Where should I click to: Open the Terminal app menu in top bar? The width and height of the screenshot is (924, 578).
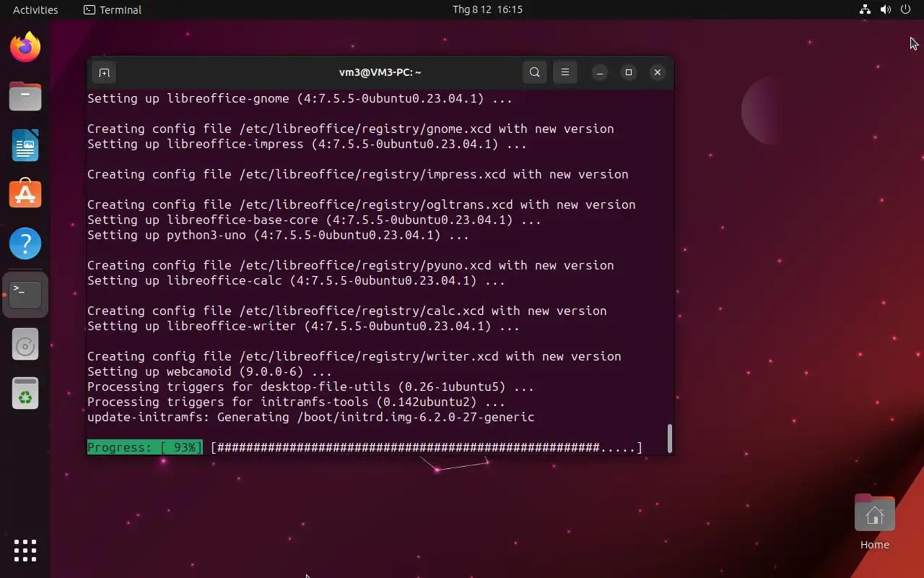click(x=113, y=9)
